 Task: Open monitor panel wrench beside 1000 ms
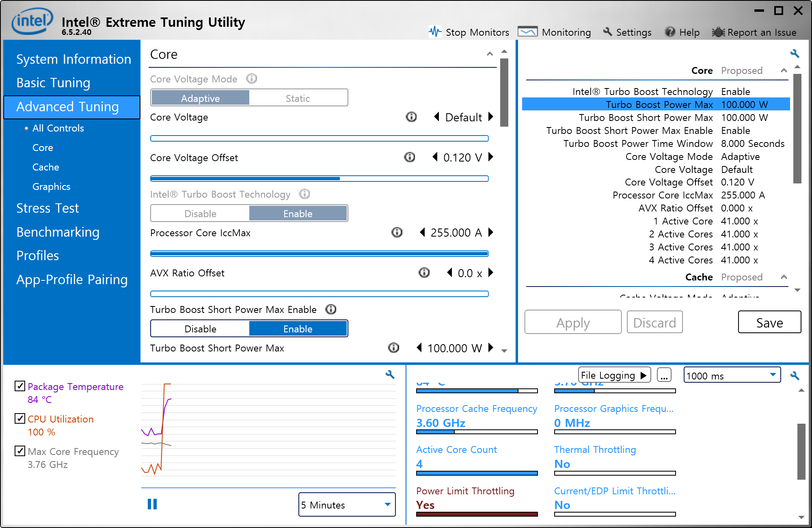pyautogui.click(x=795, y=375)
